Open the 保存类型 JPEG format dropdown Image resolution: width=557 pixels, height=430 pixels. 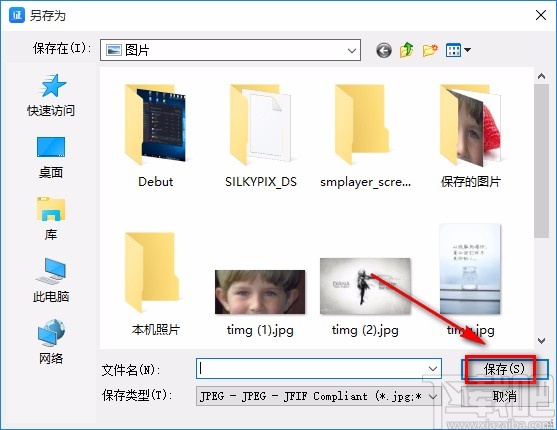433,396
